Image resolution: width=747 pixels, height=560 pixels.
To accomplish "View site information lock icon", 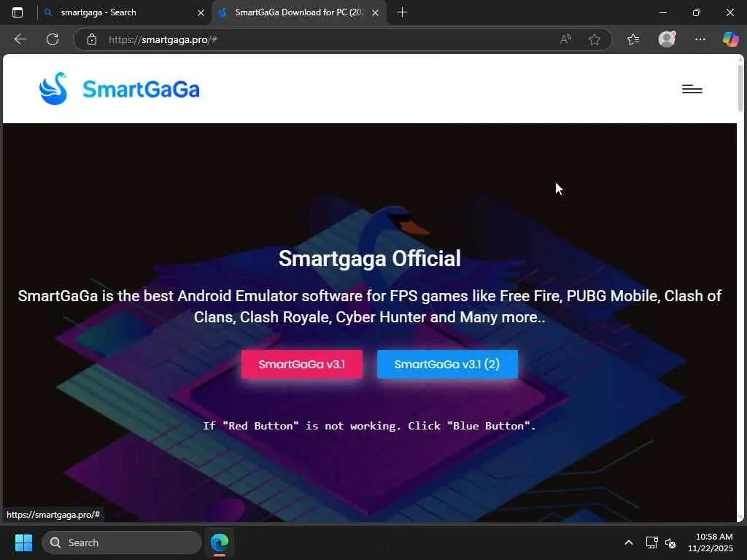I will (x=92, y=39).
